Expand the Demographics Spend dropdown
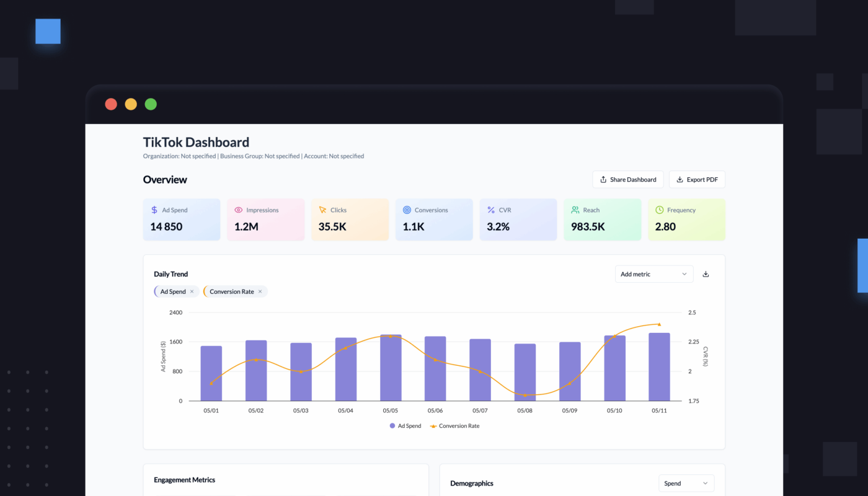Screen dimensions: 868x496 coord(686,483)
